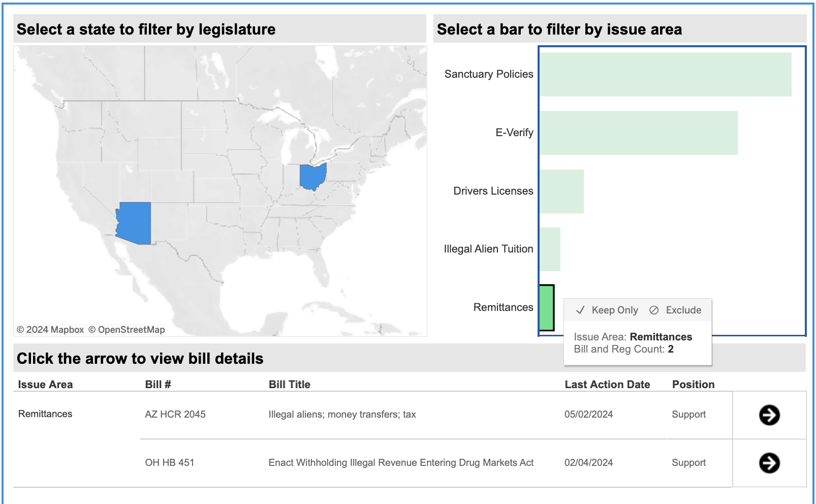816x504 pixels.
Task: Click the Exclude circle-slash icon
Action: pos(654,310)
